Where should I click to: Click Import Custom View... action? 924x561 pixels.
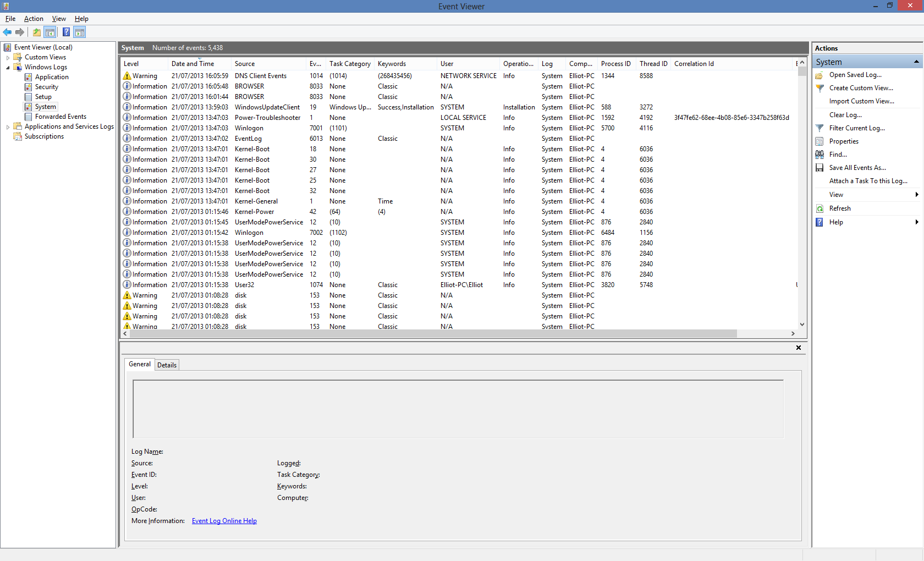point(861,101)
